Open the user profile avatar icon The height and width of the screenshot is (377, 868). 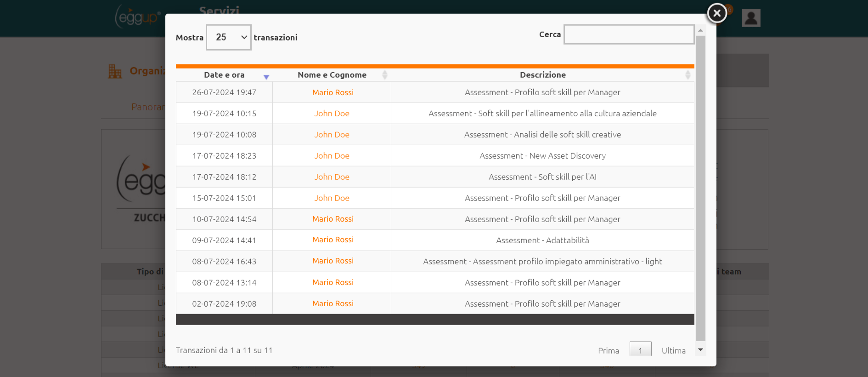[x=751, y=18]
